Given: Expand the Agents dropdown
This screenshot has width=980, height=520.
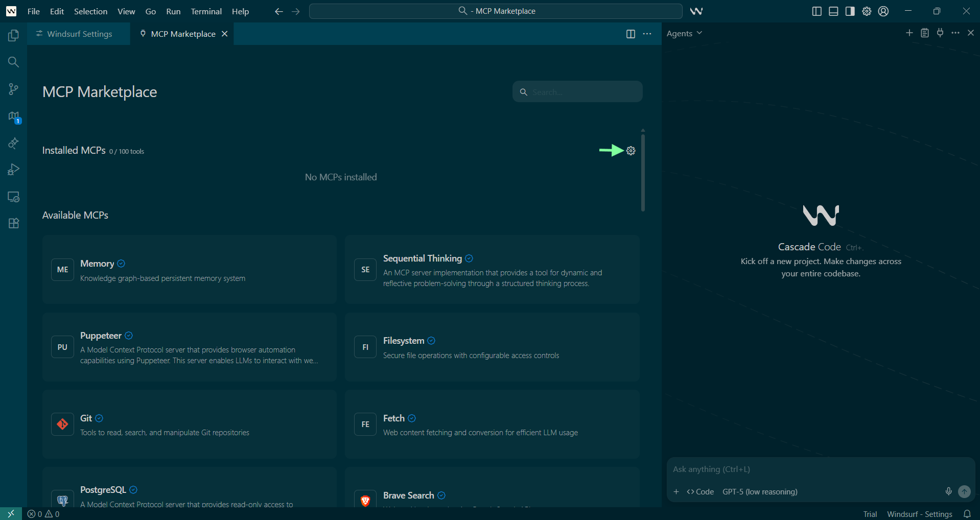Looking at the screenshot, I should click(x=684, y=33).
